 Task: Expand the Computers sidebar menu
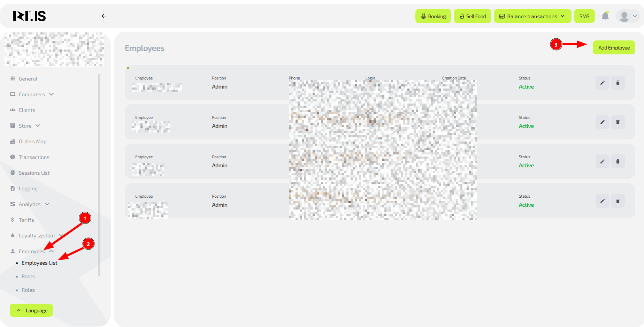pos(32,94)
